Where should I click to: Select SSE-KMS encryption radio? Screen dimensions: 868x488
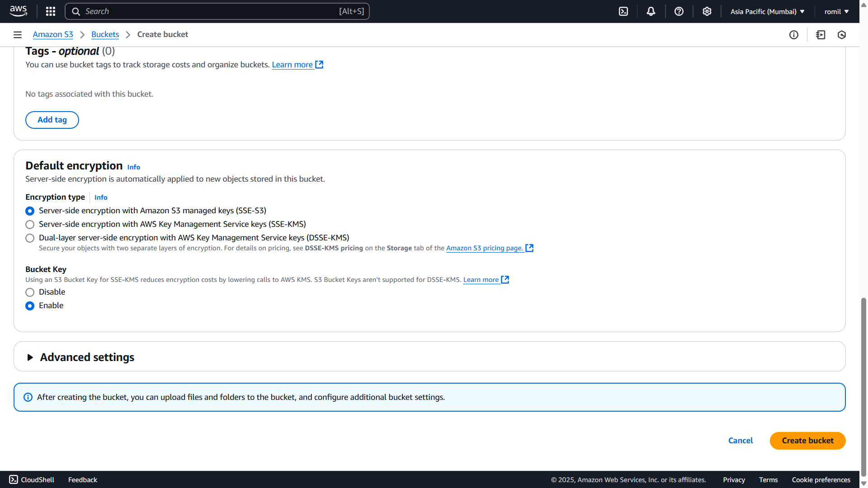pos(30,225)
